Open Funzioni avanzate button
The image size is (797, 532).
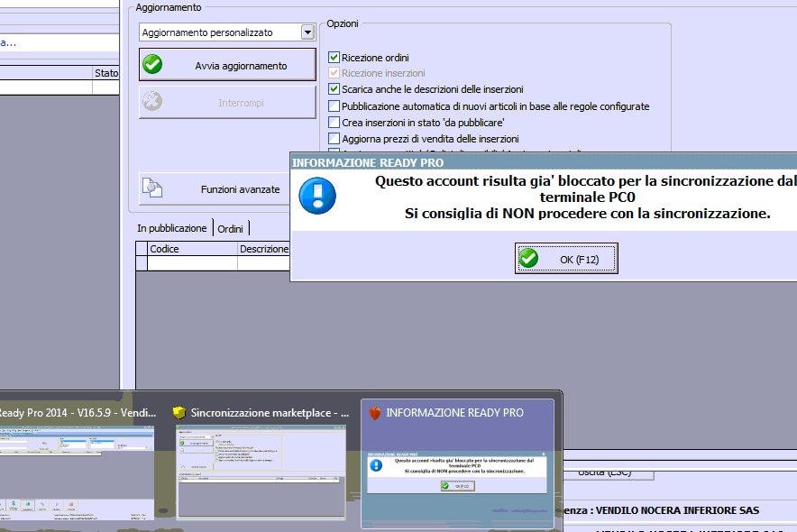click(x=215, y=189)
